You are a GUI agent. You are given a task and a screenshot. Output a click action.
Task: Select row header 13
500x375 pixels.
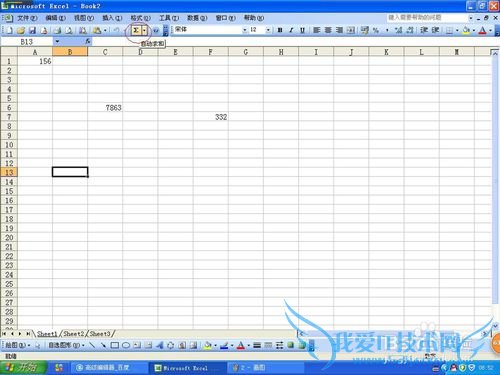pos(9,172)
